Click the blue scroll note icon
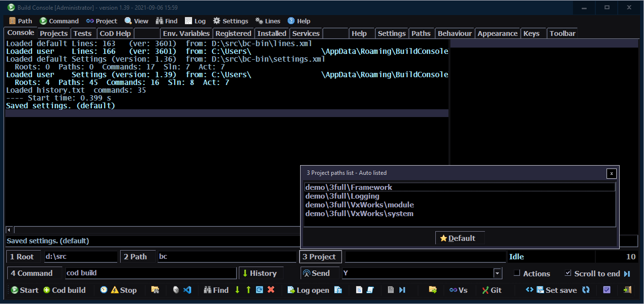Viewport: 644px width, 304px height. 370,290
